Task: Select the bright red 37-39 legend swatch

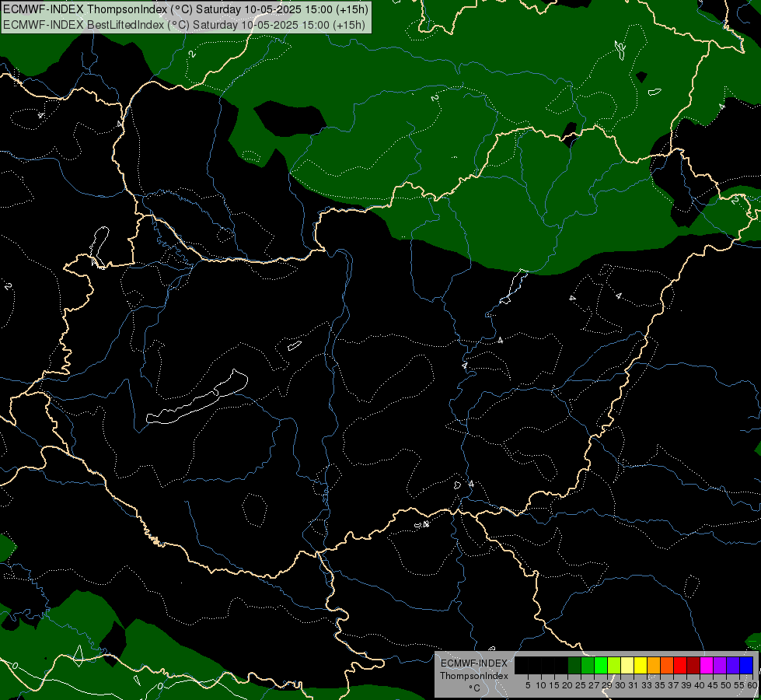Action: click(x=680, y=665)
